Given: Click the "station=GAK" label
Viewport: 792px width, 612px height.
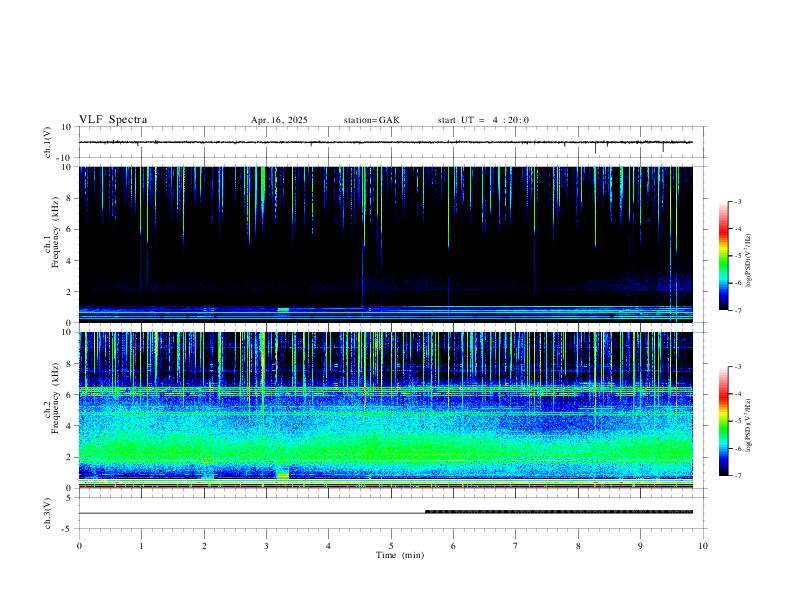Looking at the screenshot, I should pos(372,120).
